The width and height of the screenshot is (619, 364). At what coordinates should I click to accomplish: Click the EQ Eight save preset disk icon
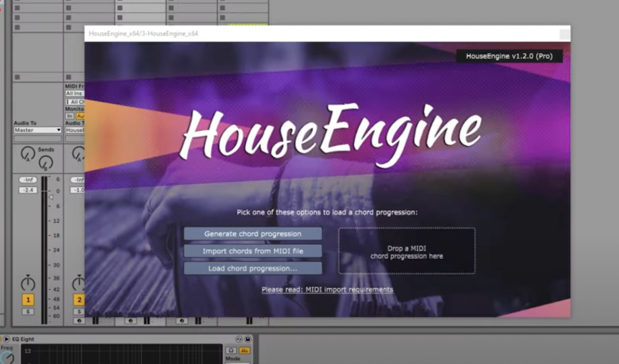click(248, 339)
